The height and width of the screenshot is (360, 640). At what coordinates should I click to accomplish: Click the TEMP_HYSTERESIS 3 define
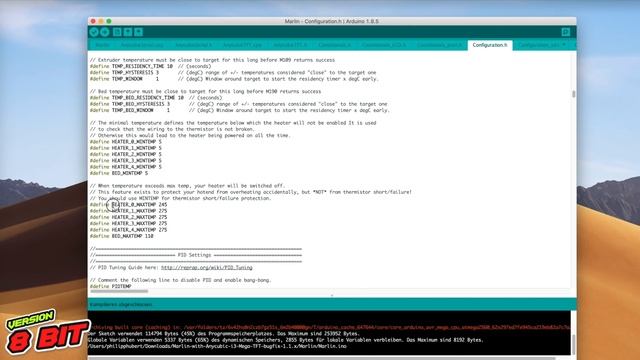click(124, 73)
